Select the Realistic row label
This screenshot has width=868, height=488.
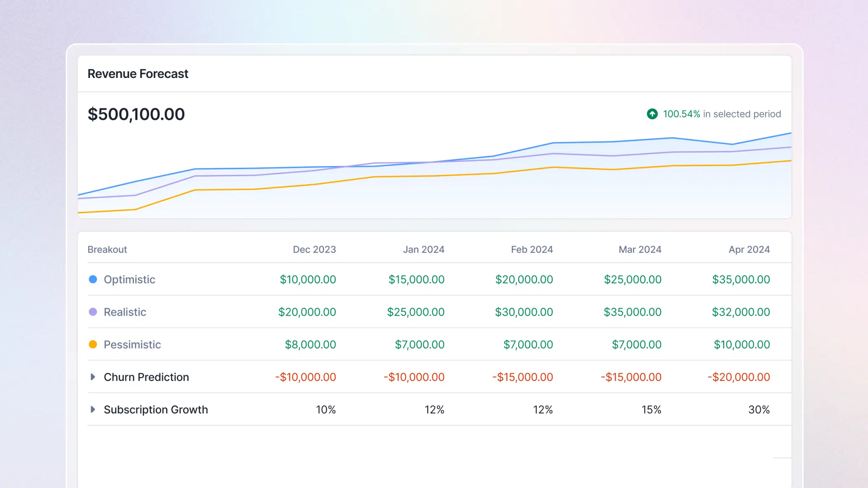125,312
